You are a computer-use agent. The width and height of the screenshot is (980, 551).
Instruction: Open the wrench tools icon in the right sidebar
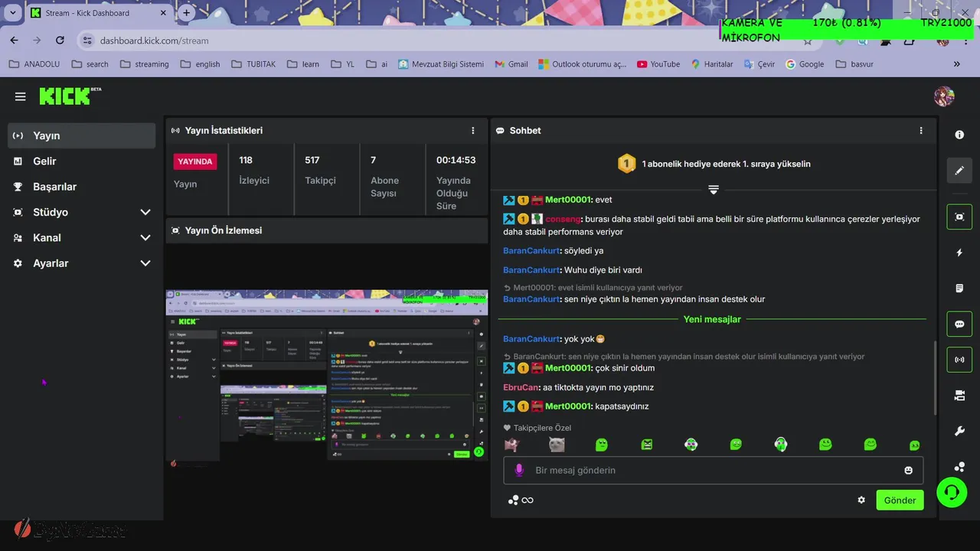click(x=959, y=432)
